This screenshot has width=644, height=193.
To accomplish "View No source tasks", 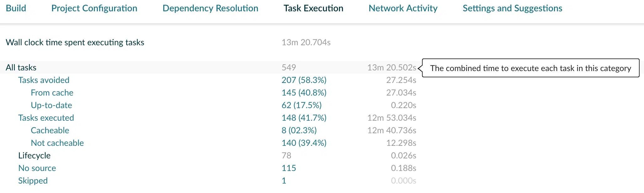I will click(x=37, y=168).
